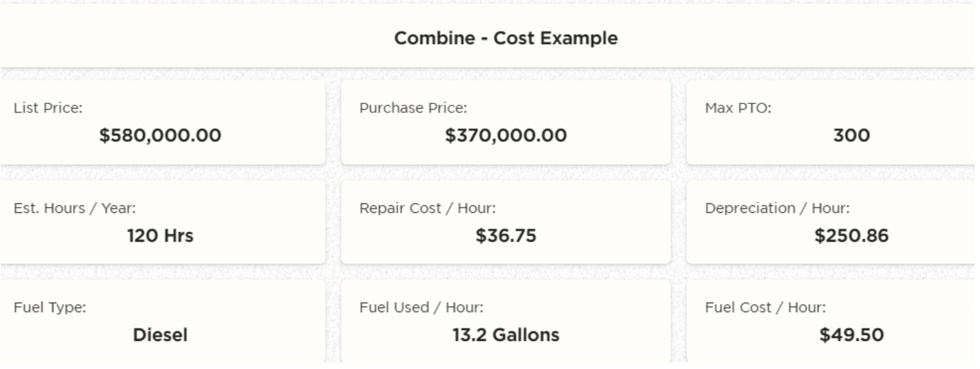Click the 120 Hrs value

(160, 237)
